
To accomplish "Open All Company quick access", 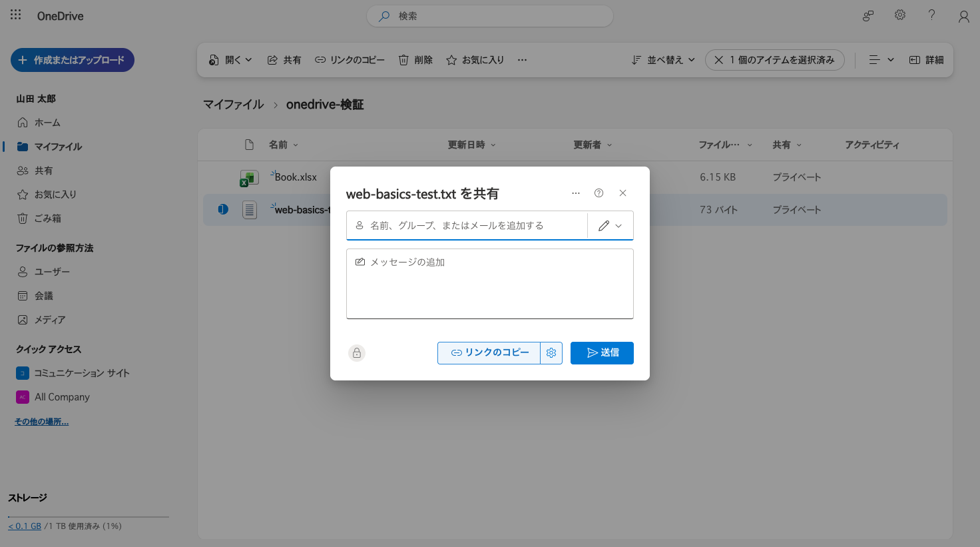I will coord(53,397).
